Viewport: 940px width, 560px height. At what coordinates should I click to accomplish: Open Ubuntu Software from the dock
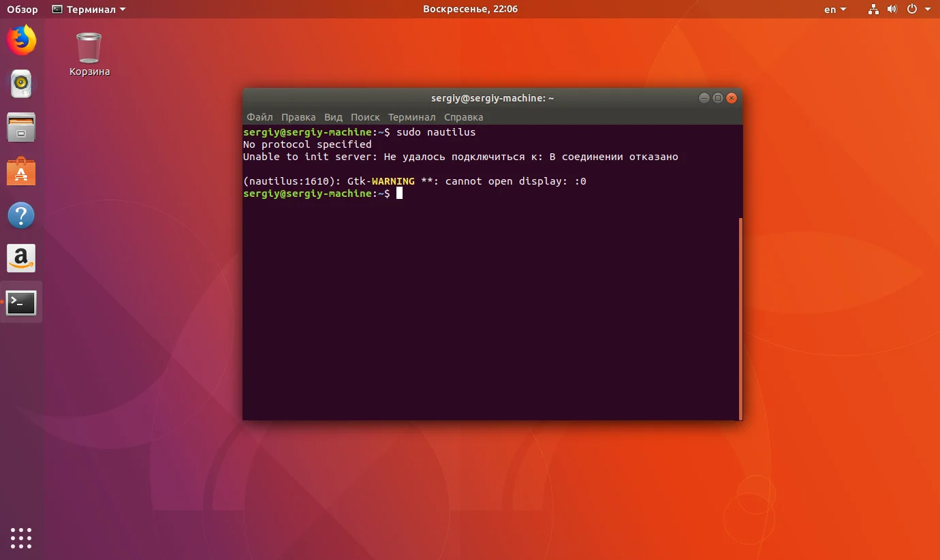pyautogui.click(x=21, y=171)
